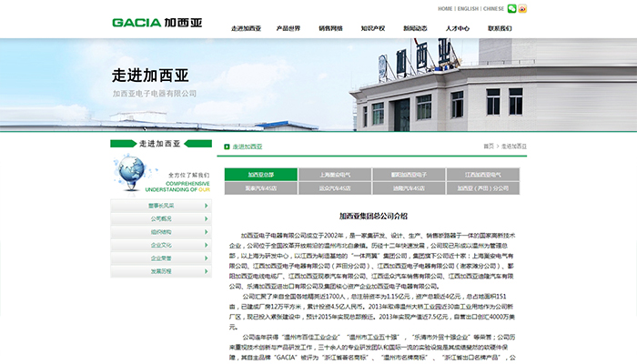Open the 销售网络 menu item
This screenshot has width=637, height=364.
[x=330, y=28]
